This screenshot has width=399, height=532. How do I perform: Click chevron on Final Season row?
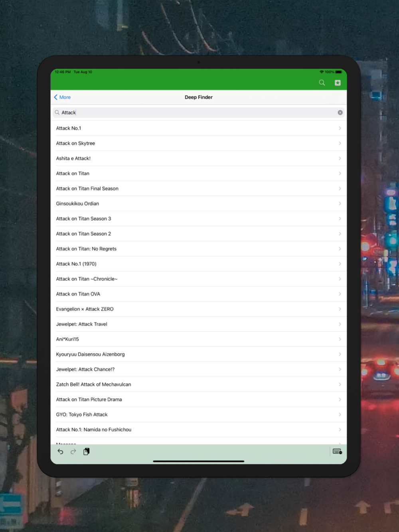(x=340, y=189)
